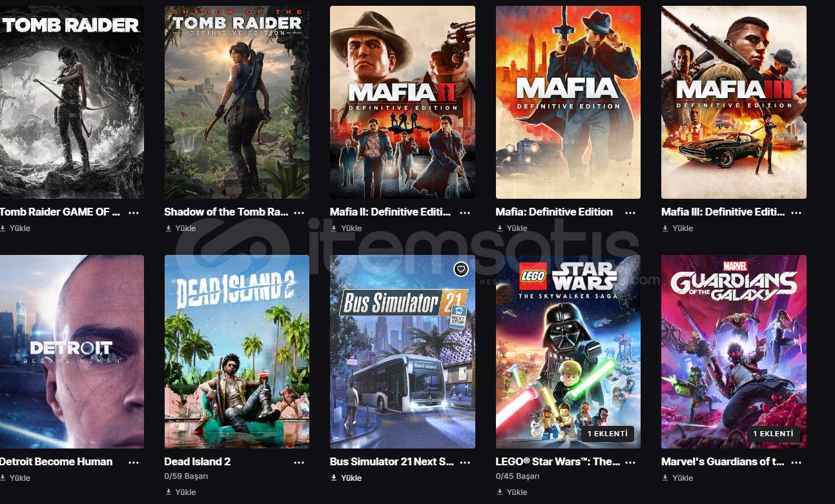Select the Shadow of the Tomb Raider cover art
The image size is (835, 504).
237,102
